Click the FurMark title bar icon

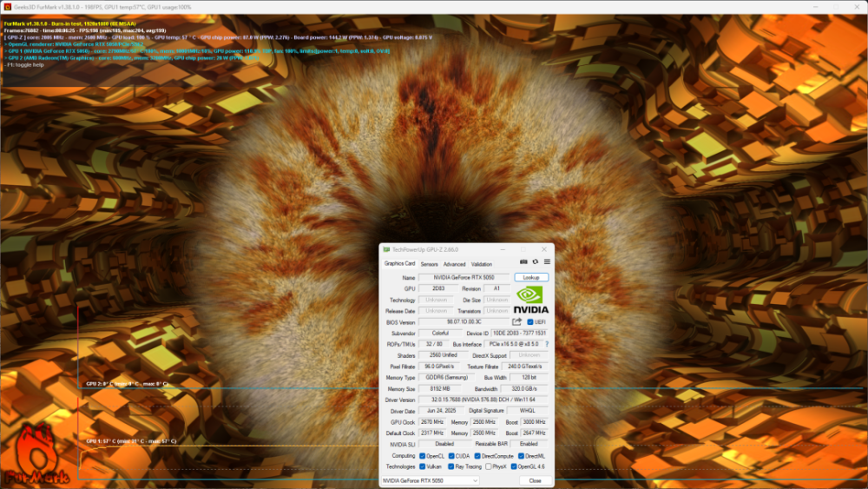click(7, 7)
